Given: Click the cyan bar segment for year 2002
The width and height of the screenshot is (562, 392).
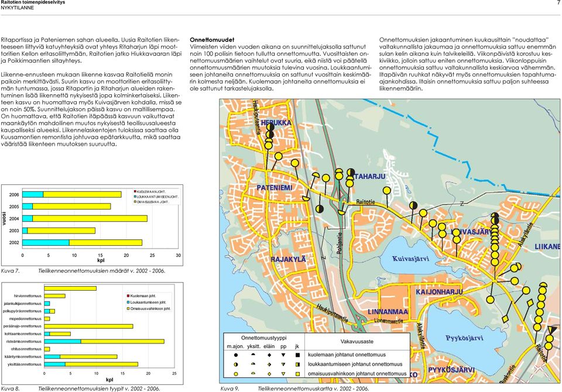Looking at the screenshot, I should (x=46, y=243).
